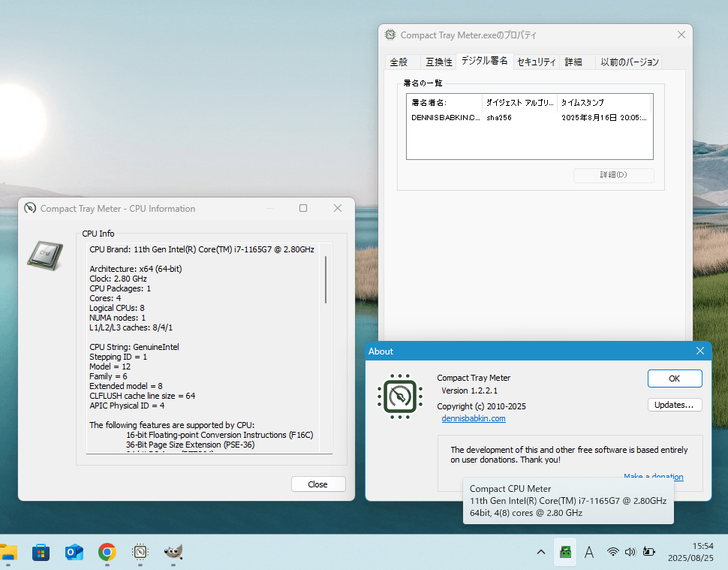Open the battery status tray icon

tap(648, 552)
